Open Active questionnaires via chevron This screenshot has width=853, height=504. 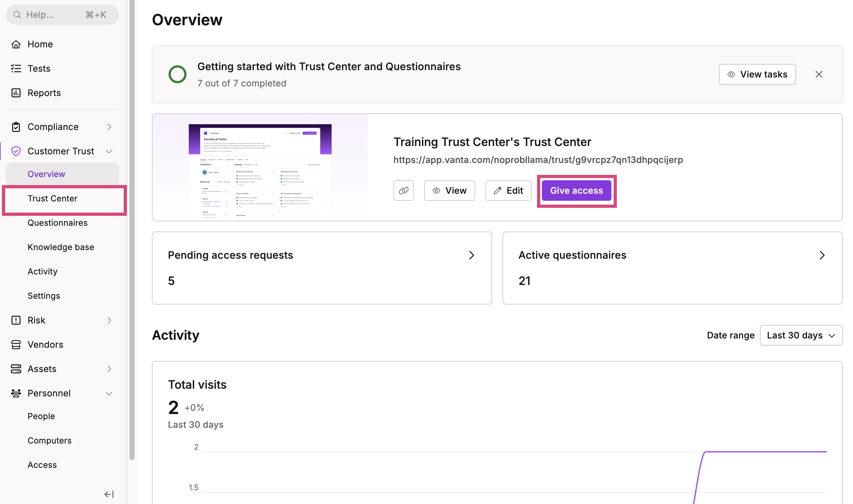(x=822, y=256)
